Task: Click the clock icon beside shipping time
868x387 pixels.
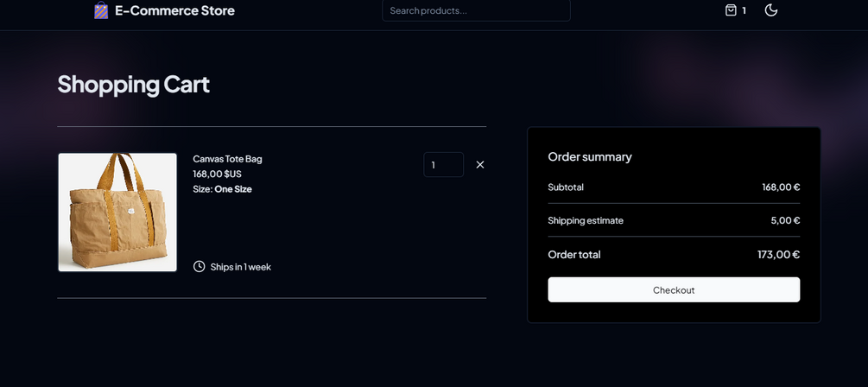Action: coord(200,267)
